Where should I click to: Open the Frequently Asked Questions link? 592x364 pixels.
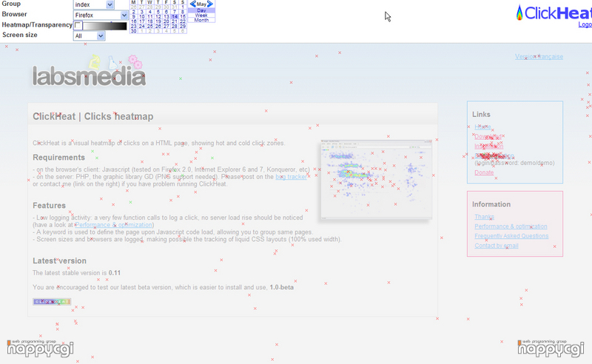[x=511, y=235]
